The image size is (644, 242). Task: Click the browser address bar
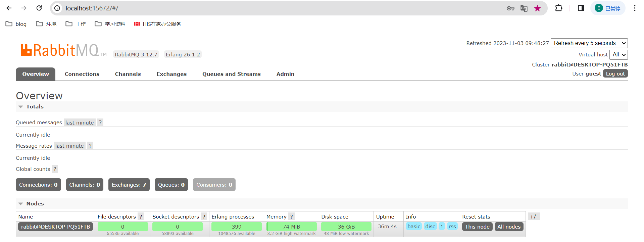click(268, 8)
